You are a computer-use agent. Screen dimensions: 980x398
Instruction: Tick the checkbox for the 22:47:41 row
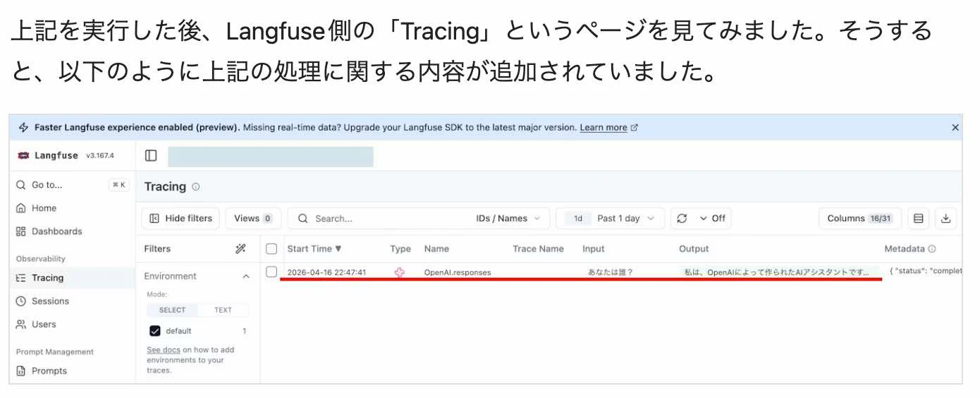click(x=271, y=272)
